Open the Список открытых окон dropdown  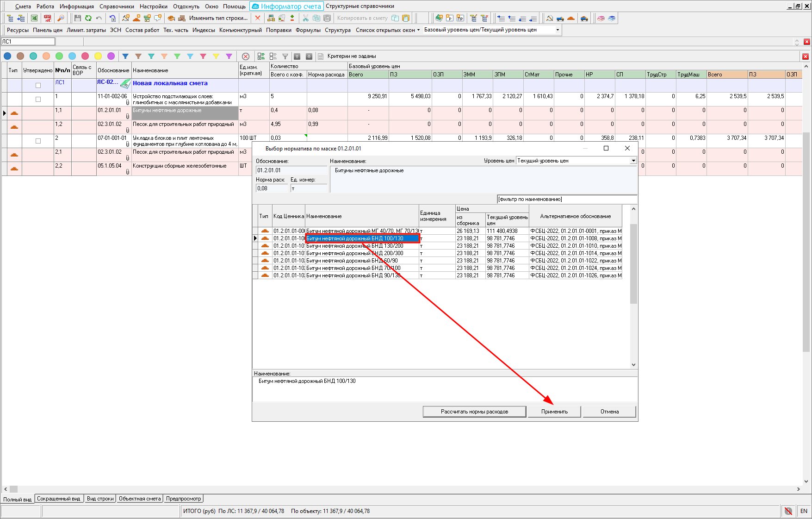coord(387,30)
